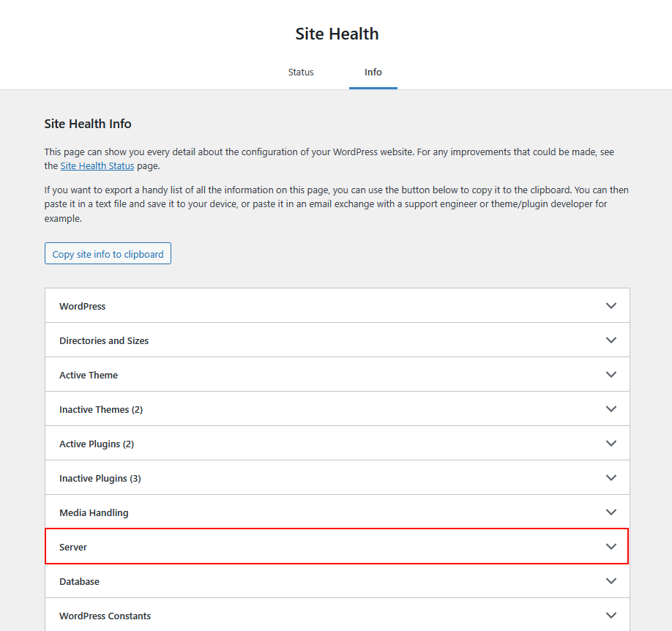
Task: Click the Inactive Plugins (3) heading
Action: (x=100, y=479)
